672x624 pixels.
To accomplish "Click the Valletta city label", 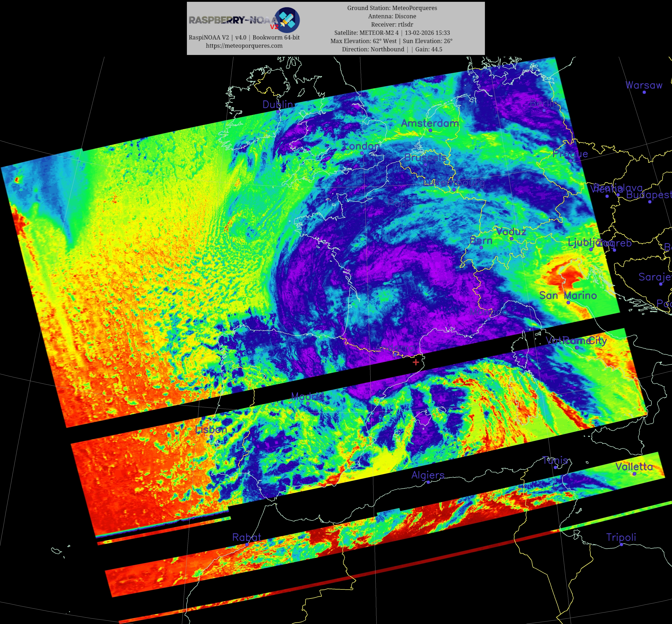I will 634,467.
